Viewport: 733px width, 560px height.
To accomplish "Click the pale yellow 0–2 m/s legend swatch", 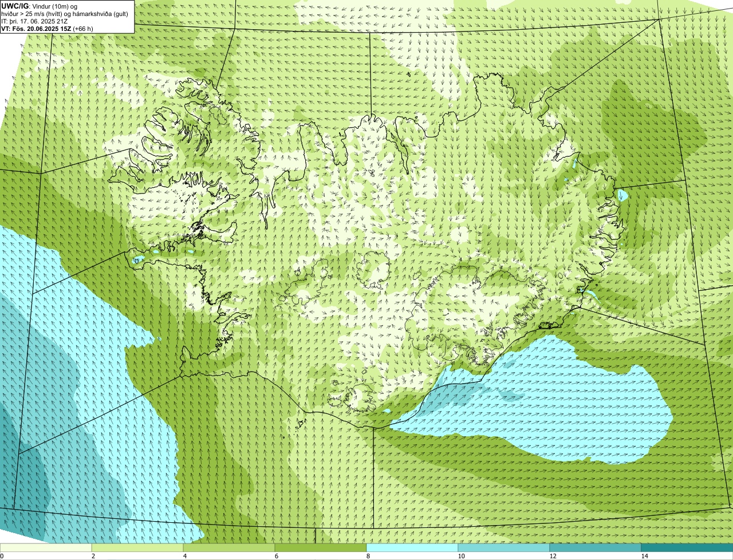I will click(46, 548).
